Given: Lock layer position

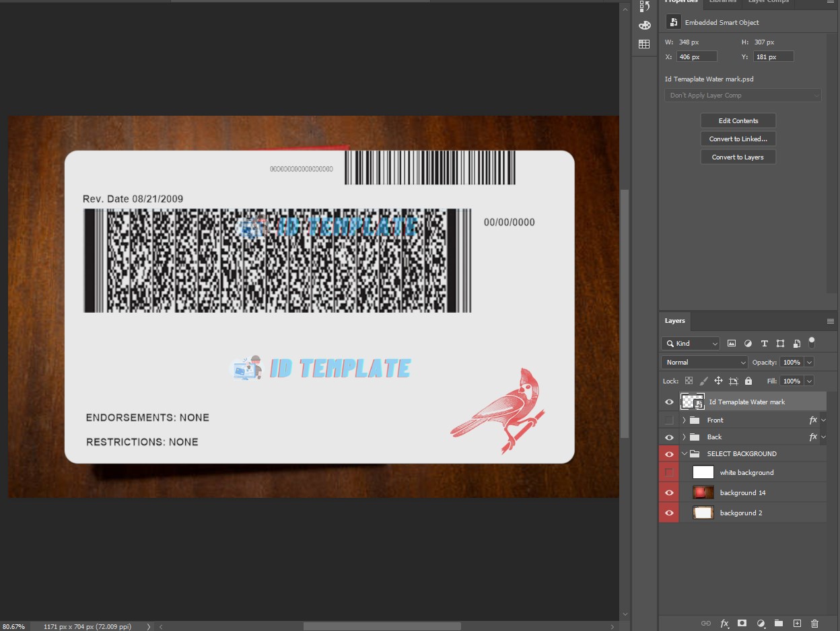Looking at the screenshot, I should coord(718,381).
